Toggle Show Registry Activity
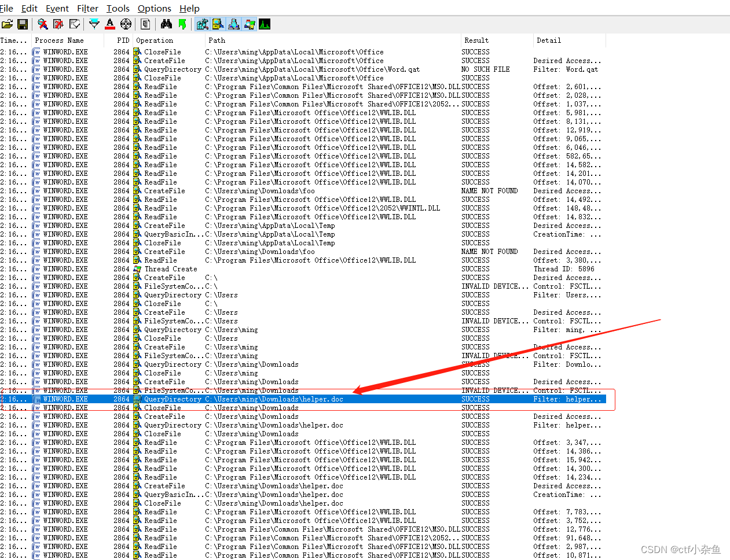The image size is (730, 560). pyautogui.click(x=202, y=24)
